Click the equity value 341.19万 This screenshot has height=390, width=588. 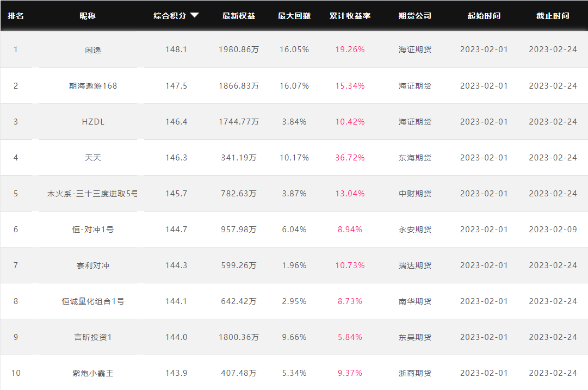(x=238, y=158)
